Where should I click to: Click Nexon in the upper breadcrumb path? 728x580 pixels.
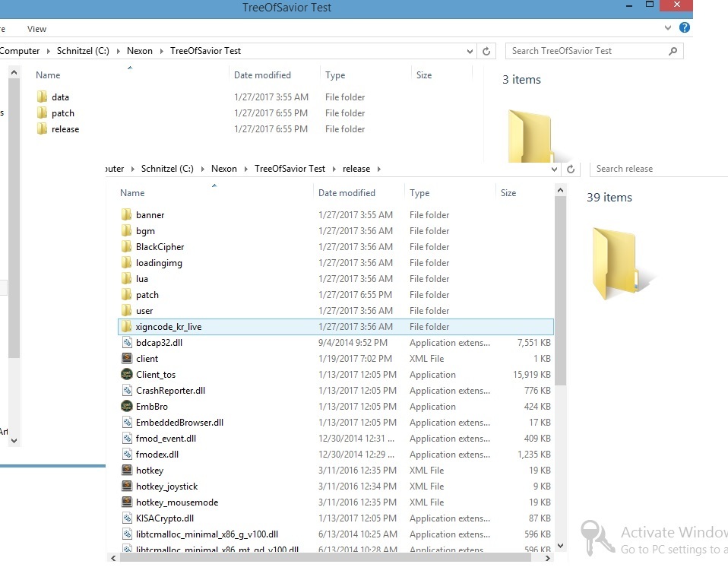coord(140,51)
